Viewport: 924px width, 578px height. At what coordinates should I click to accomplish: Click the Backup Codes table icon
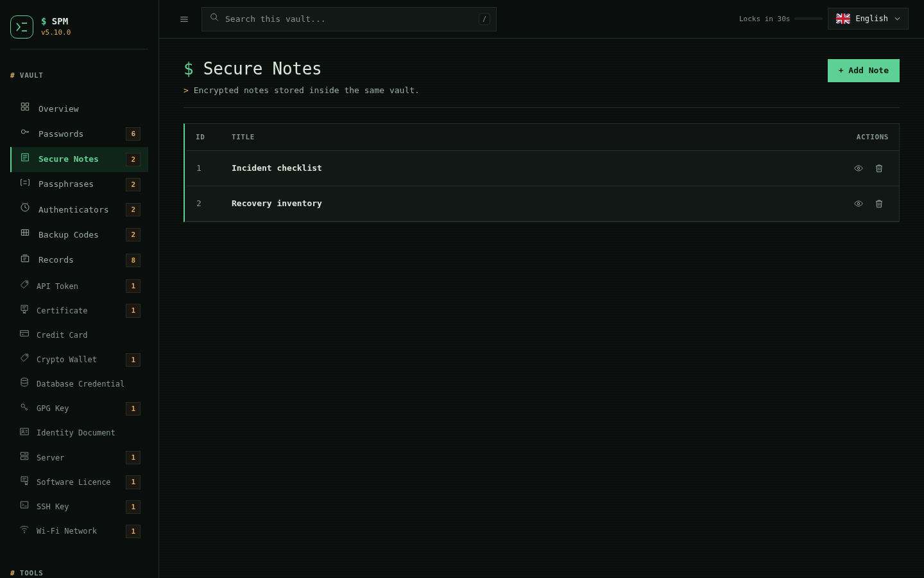click(25, 232)
